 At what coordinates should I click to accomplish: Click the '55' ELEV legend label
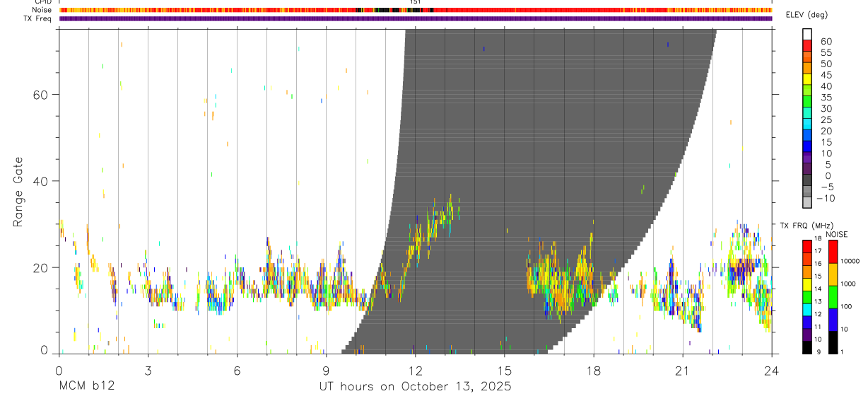click(x=825, y=52)
